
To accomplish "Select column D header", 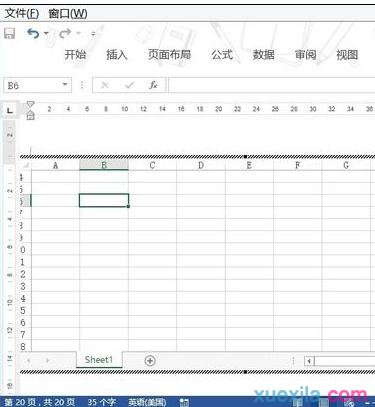I will pos(201,165).
